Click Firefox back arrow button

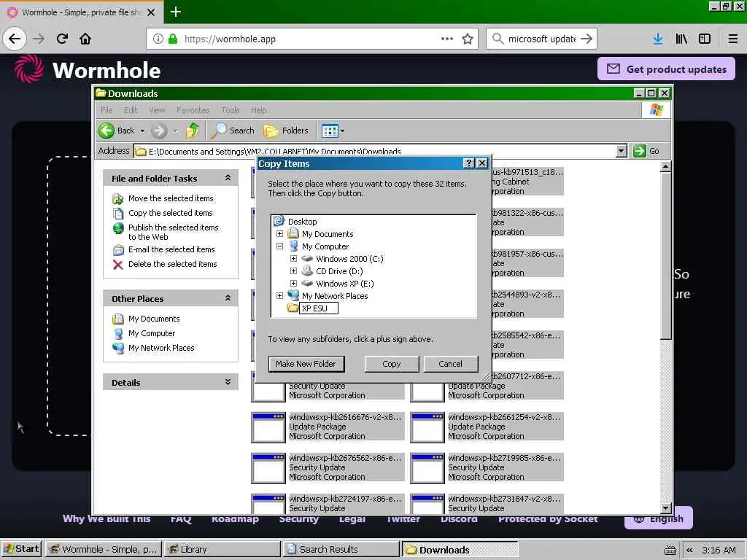tap(15, 39)
